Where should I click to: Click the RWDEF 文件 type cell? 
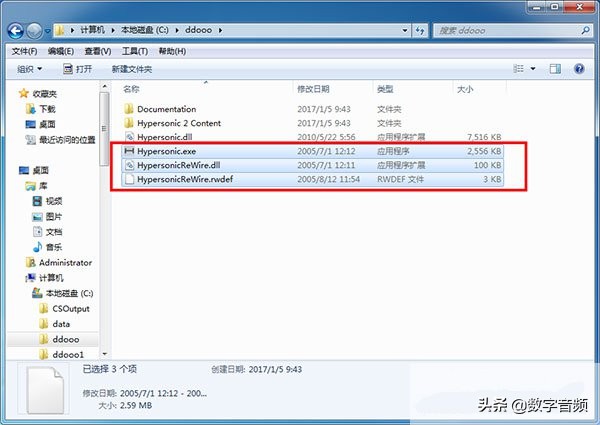[x=400, y=179]
